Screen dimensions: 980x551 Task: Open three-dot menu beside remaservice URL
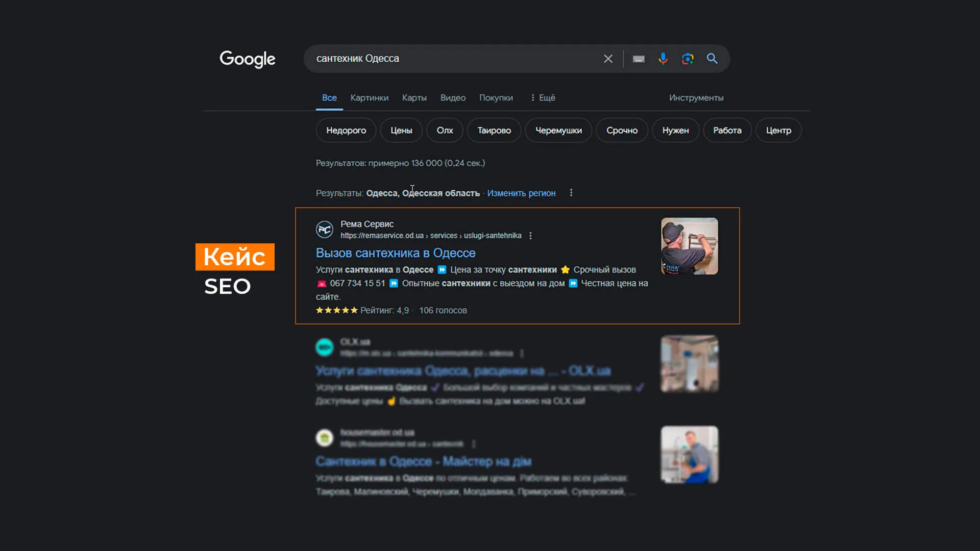tap(531, 236)
